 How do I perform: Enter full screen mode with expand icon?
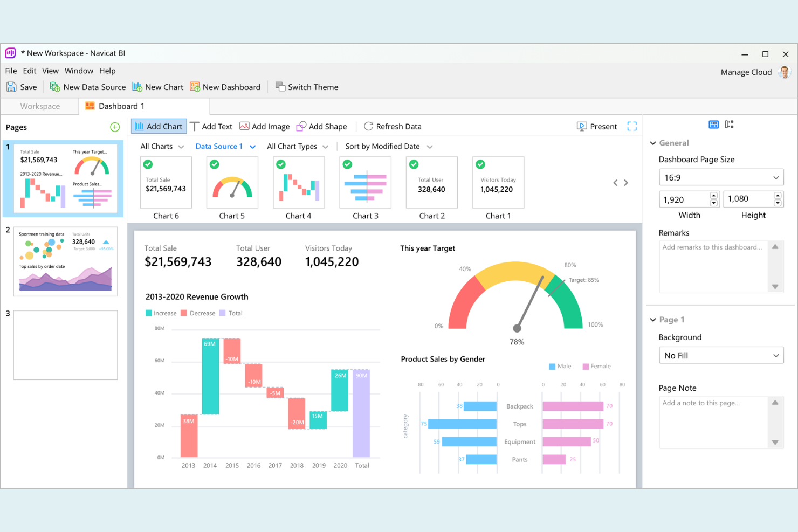point(632,126)
